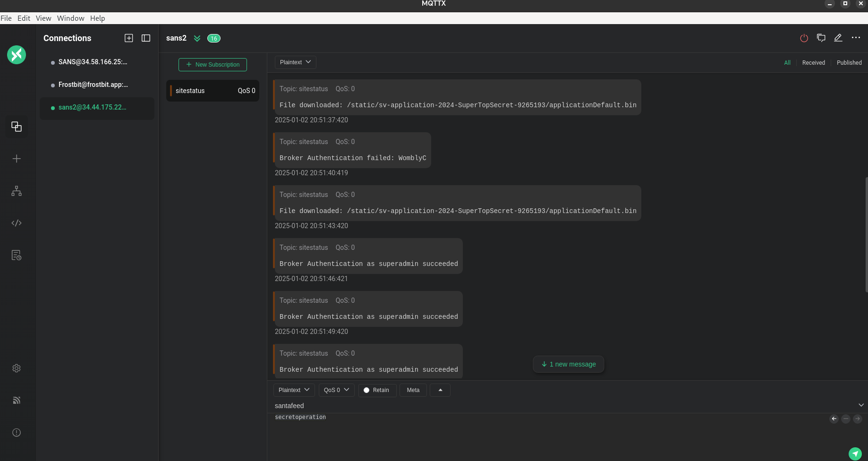Image resolution: width=868 pixels, height=461 pixels.
Task: Filter to Published messages
Action: [849, 62]
